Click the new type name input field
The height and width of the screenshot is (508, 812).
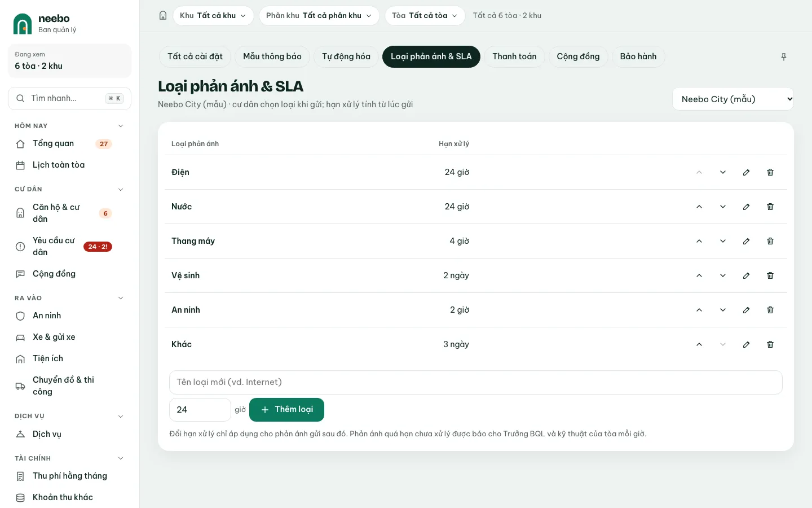coord(476,382)
